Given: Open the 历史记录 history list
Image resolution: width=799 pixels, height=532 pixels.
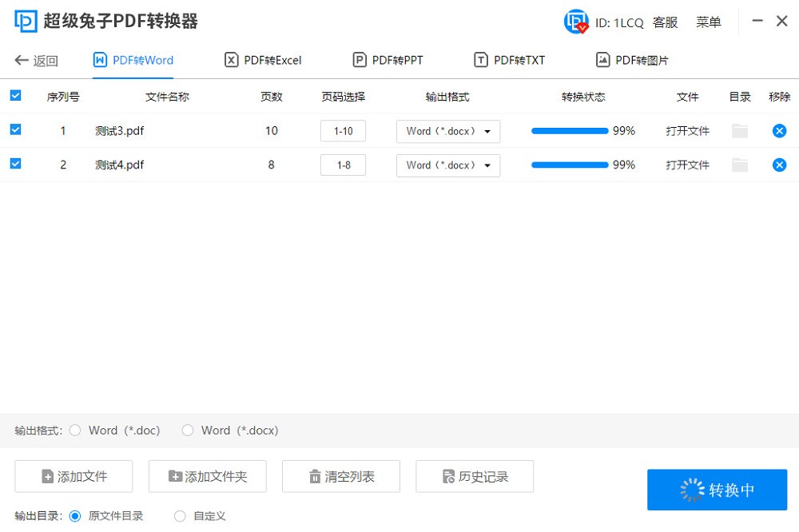Looking at the screenshot, I should tap(474, 476).
